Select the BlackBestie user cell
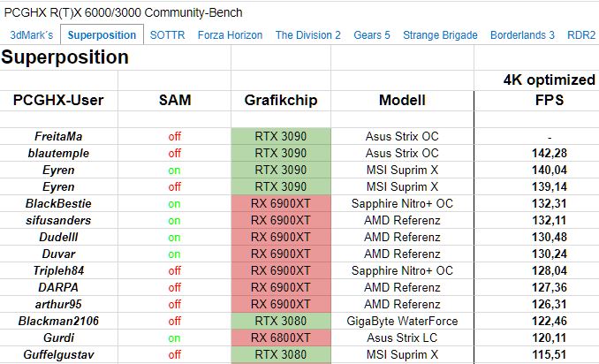Image resolution: width=599 pixels, height=364 pixels. 58,203
